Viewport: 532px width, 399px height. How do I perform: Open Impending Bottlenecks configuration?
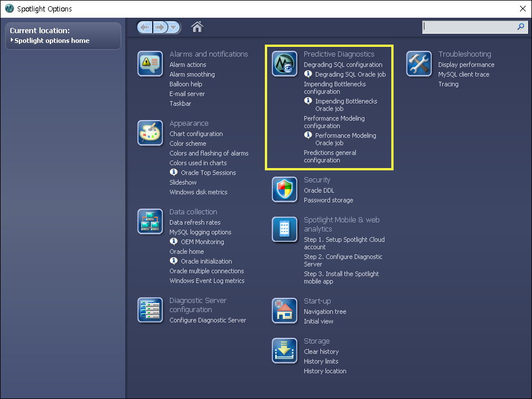coord(335,88)
